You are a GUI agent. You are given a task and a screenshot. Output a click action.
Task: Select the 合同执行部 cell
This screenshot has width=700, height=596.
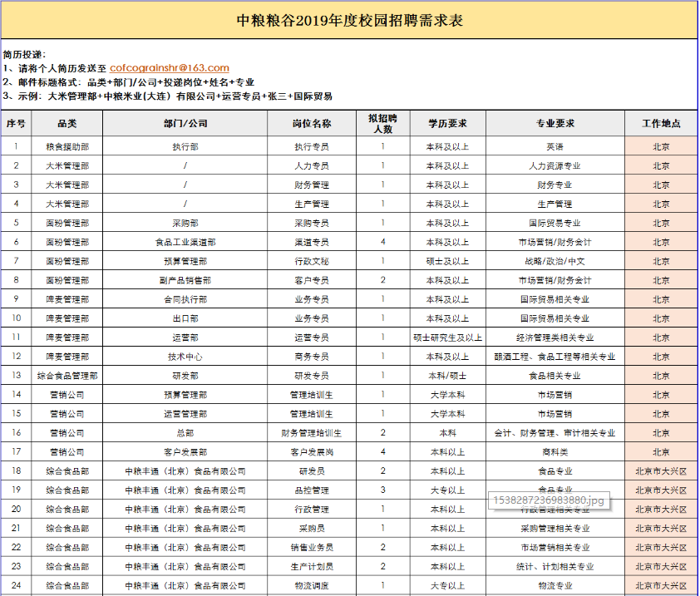[185, 299]
